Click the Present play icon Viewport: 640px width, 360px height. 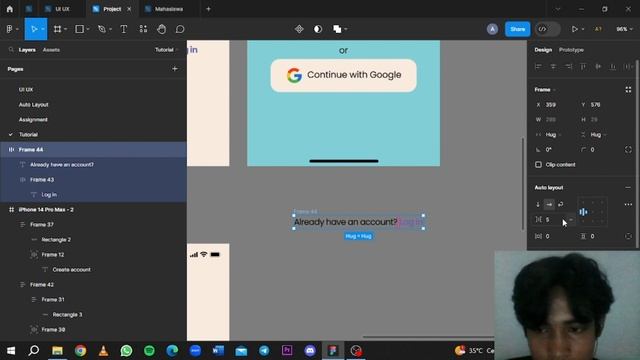point(575,29)
